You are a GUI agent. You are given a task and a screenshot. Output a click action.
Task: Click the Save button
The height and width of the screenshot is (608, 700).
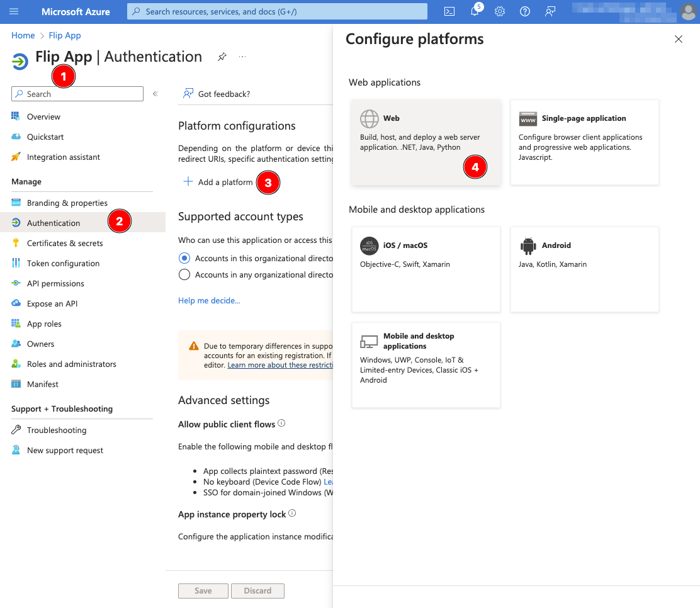click(x=203, y=590)
